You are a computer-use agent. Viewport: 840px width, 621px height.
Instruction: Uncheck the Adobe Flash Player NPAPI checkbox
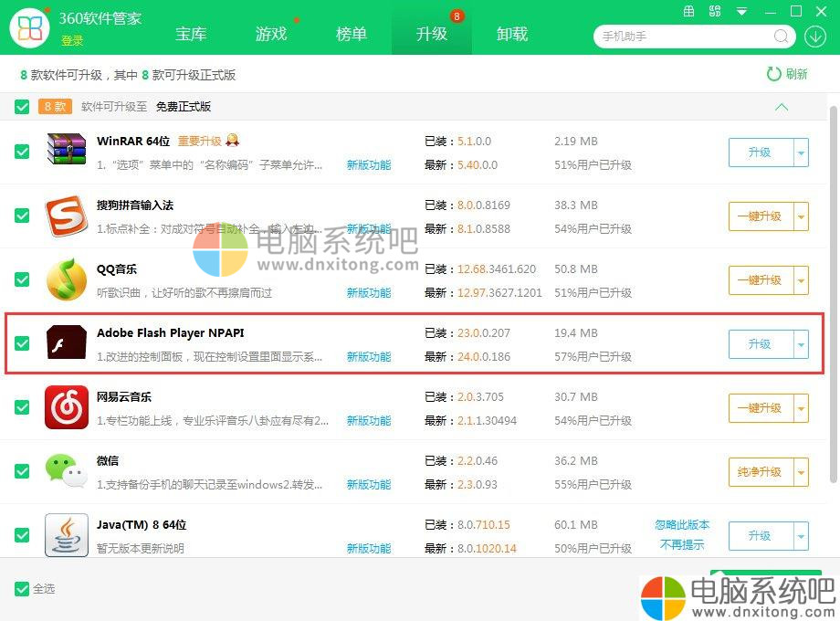(x=22, y=342)
